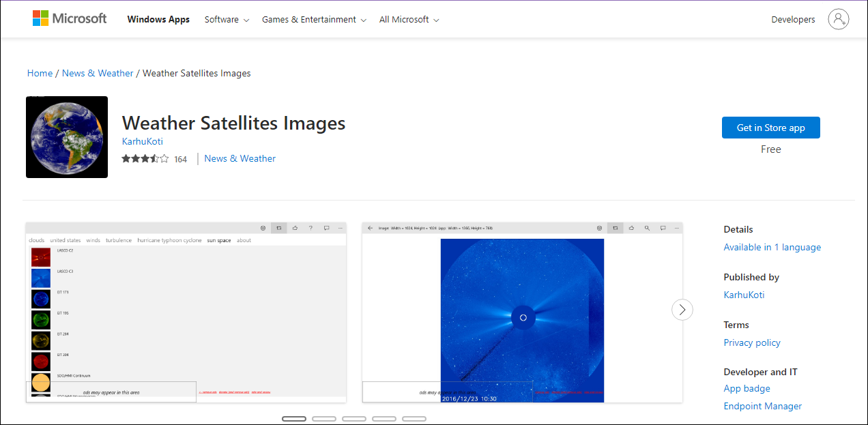Viewport: 868px width, 425px height.
Task: Click the back arrow in the second screenshot
Action: coord(370,228)
